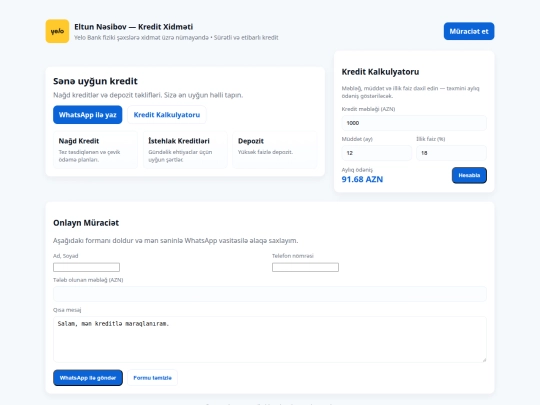
Task: Focus the Müddət (ay) input
Action: click(376, 153)
